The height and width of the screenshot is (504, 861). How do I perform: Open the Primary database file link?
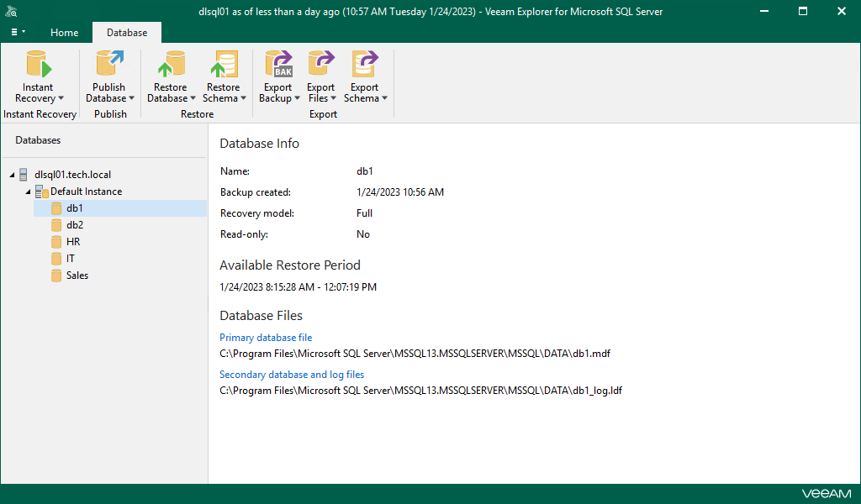pyautogui.click(x=266, y=338)
